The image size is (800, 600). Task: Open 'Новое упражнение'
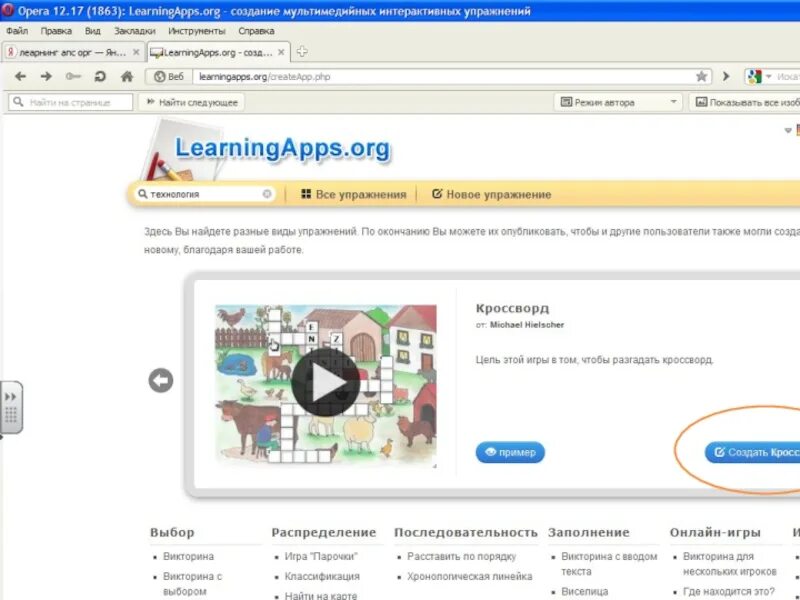point(491,194)
